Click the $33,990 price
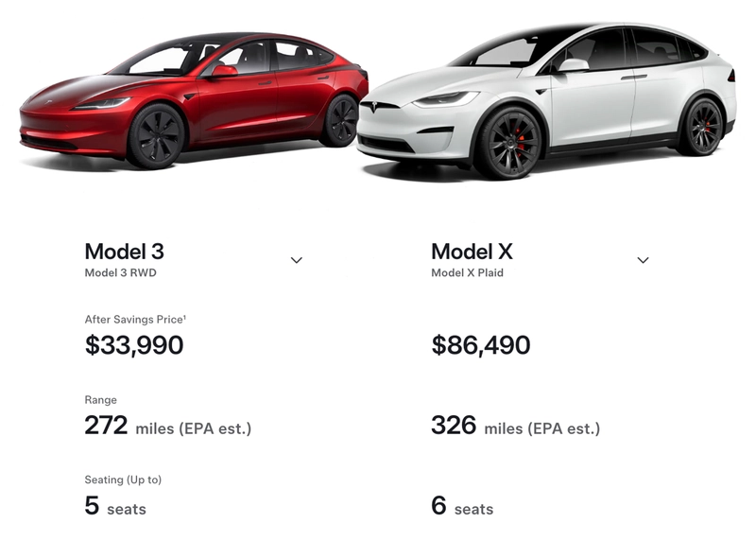Image resolution: width=756 pixels, height=541 pixels. coord(134,345)
